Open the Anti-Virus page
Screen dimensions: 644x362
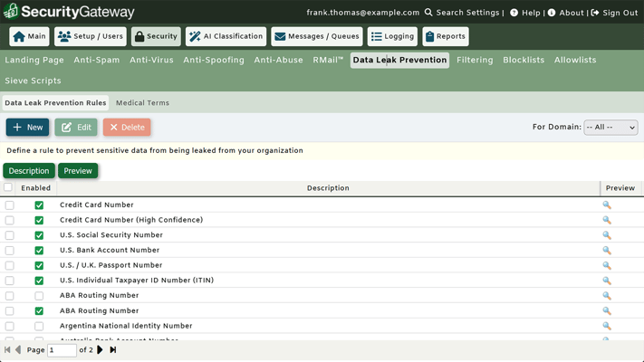pyautogui.click(x=151, y=60)
